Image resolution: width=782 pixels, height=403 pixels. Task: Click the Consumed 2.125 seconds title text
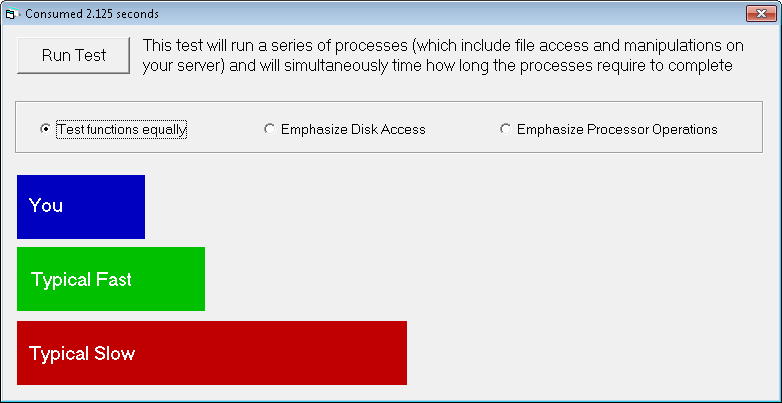pyautogui.click(x=92, y=14)
